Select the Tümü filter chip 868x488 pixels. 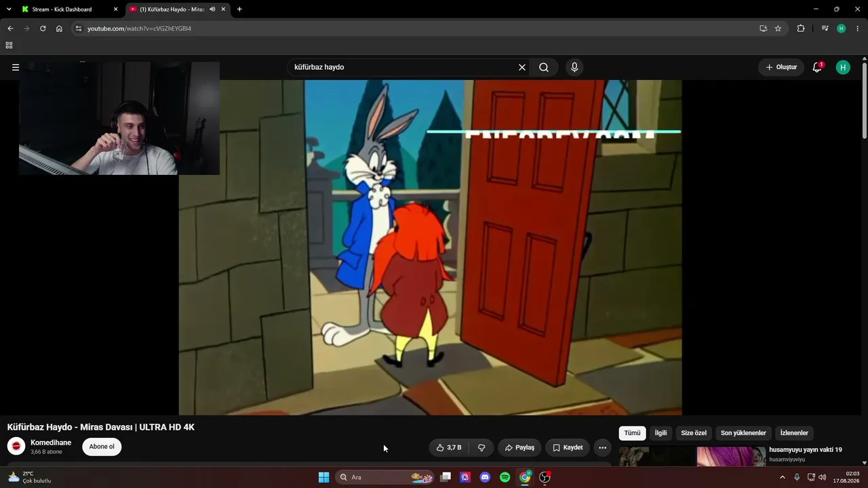tap(632, 433)
